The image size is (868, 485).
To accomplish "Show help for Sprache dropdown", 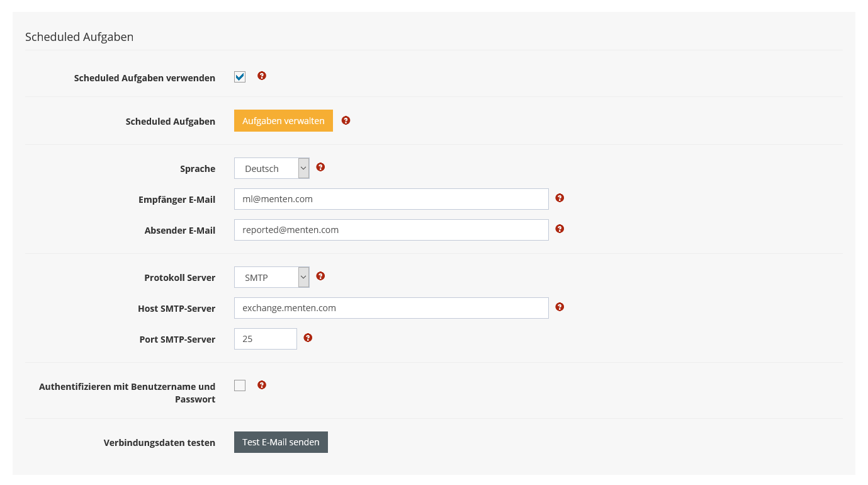I will (x=320, y=167).
